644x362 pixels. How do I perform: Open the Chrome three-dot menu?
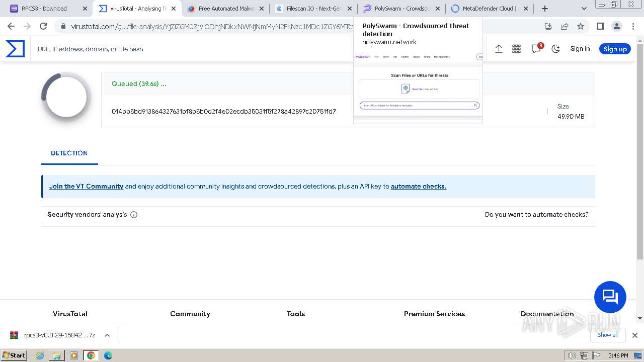tap(633, 26)
